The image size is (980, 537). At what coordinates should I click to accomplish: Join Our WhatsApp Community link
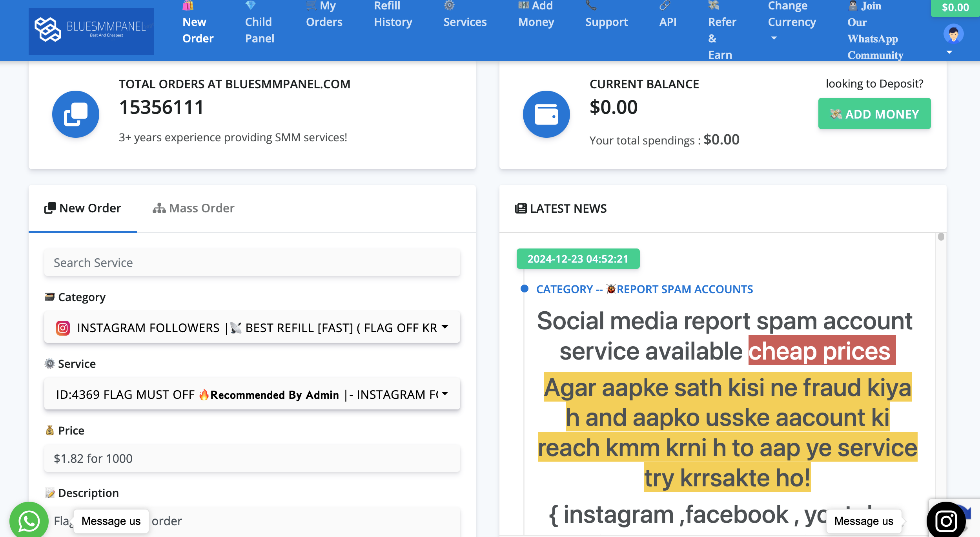(x=875, y=31)
